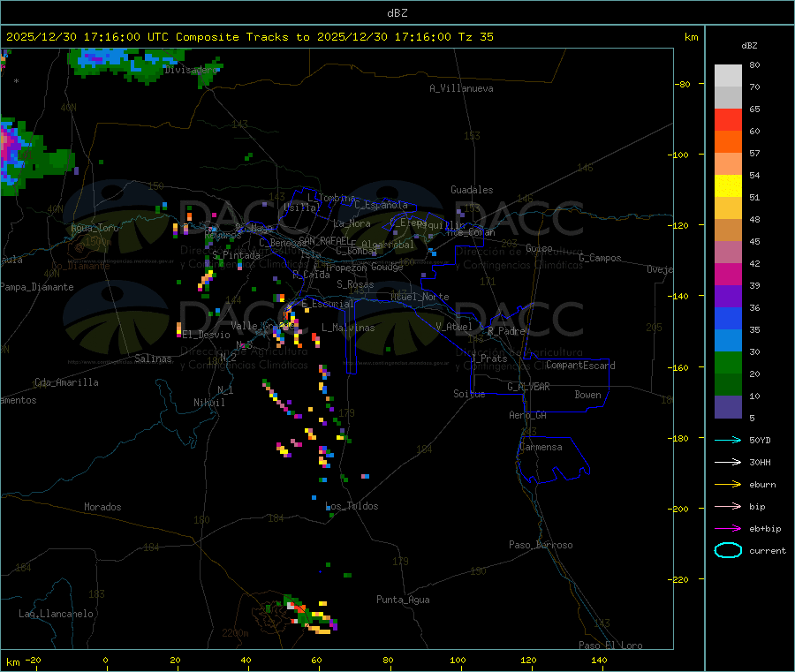Click the Paso_Barroso map label
This screenshot has height=672, width=795.
(541, 545)
